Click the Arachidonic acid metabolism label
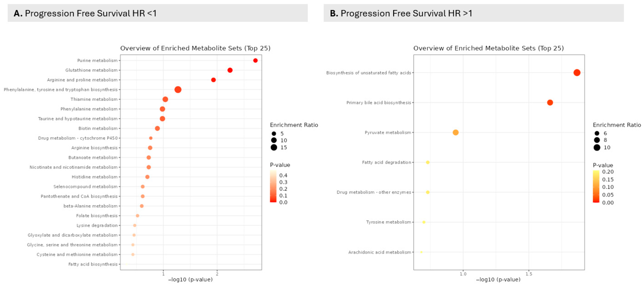 coord(380,252)
